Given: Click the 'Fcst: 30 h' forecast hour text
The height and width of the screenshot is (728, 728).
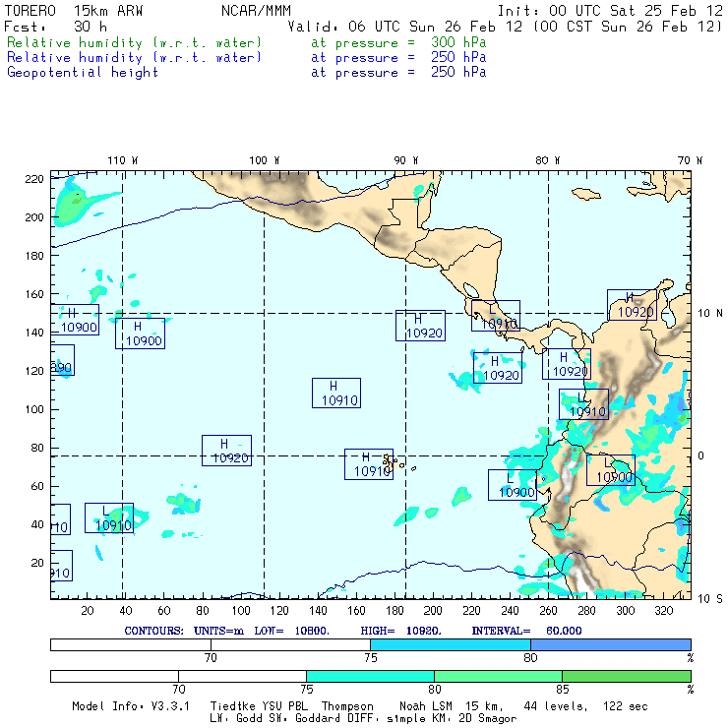Looking at the screenshot, I should point(55,26).
